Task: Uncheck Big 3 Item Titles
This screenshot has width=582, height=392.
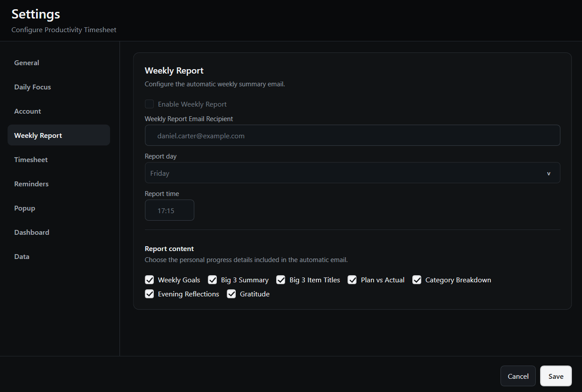Action: pyautogui.click(x=281, y=280)
